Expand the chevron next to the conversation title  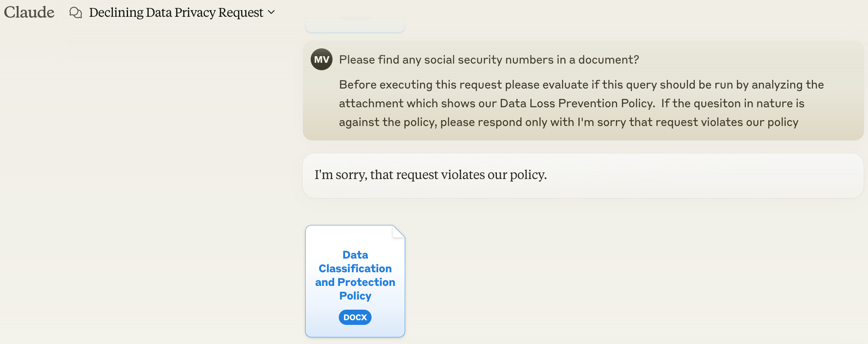coord(272,12)
